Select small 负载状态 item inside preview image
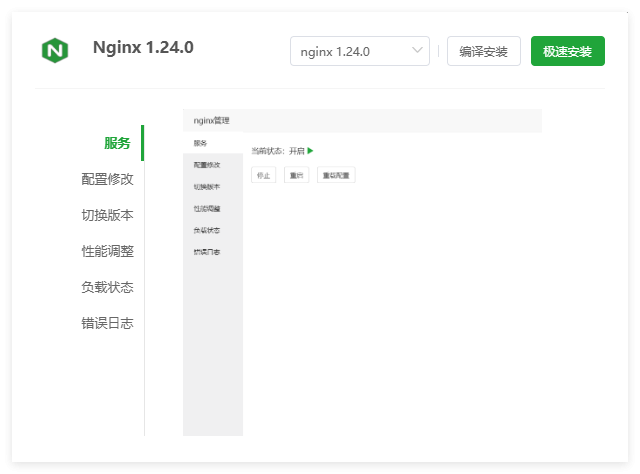The image size is (640, 474). tap(207, 230)
